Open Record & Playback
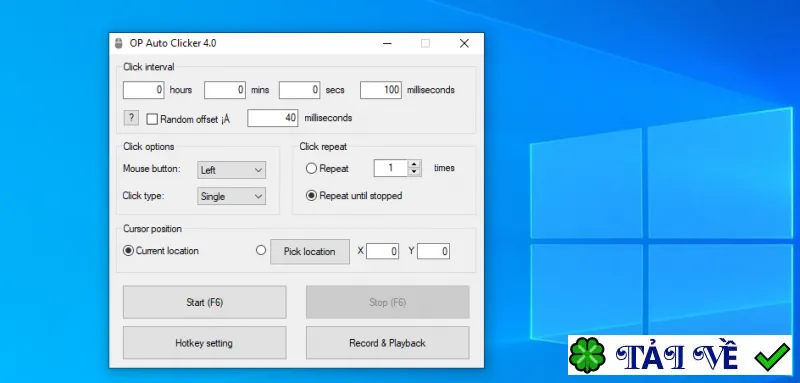800x383 pixels. [x=388, y=343]
